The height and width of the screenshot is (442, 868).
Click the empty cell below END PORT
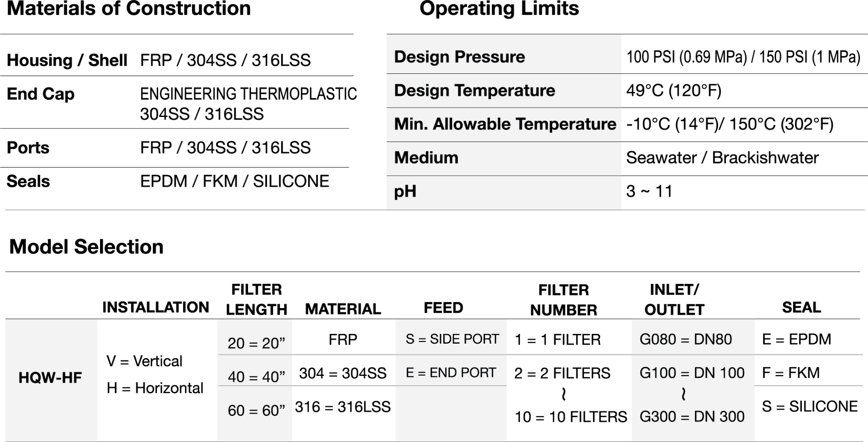(x=451, y=413)
